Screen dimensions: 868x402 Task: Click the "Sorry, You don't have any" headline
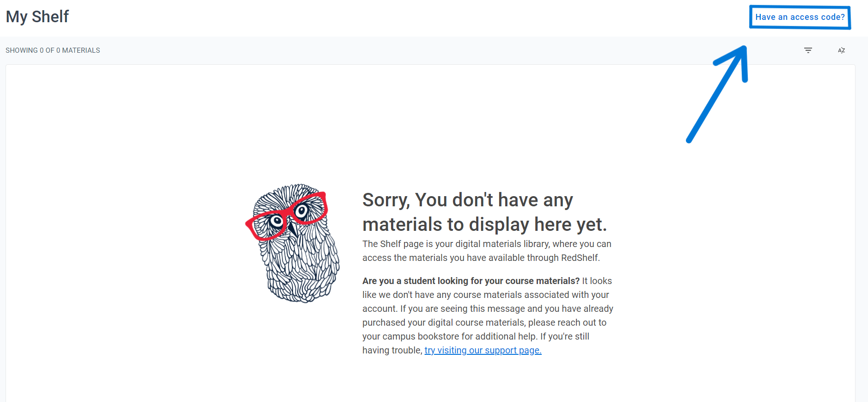pyautogui.click(x=468, y=200)
